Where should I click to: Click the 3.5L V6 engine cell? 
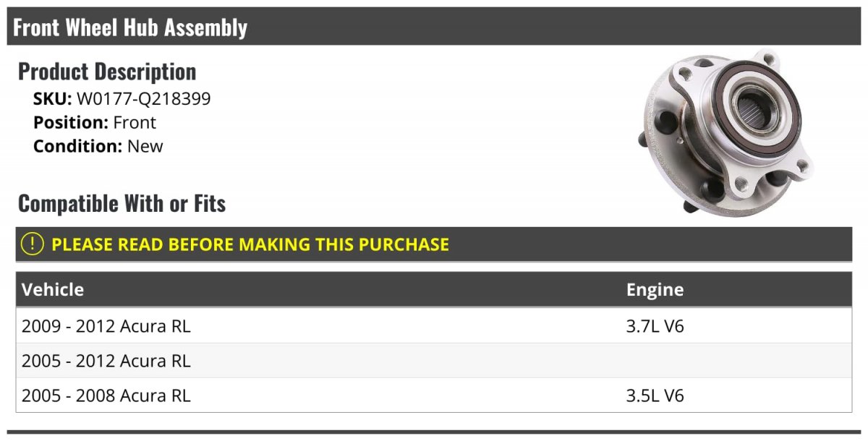(x=655, y=395)
